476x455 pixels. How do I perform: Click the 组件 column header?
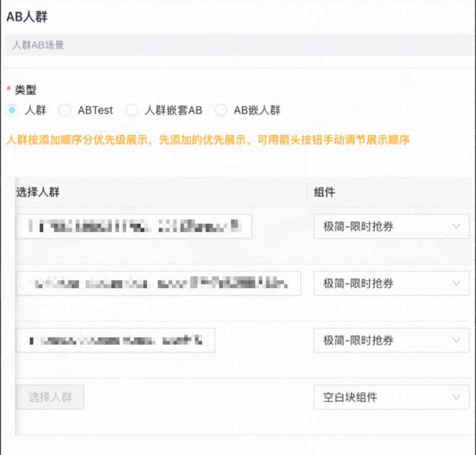tap(325, 192)
